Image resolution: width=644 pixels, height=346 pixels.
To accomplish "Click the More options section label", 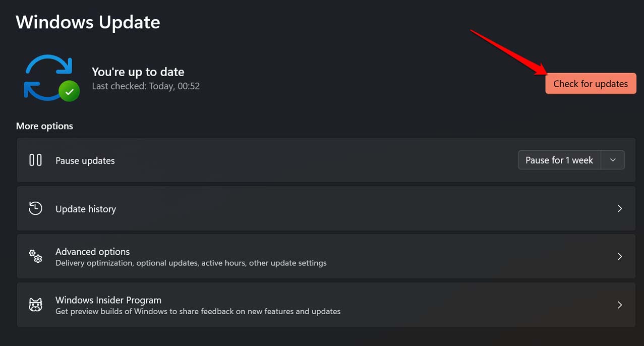I will coord(44,126).
